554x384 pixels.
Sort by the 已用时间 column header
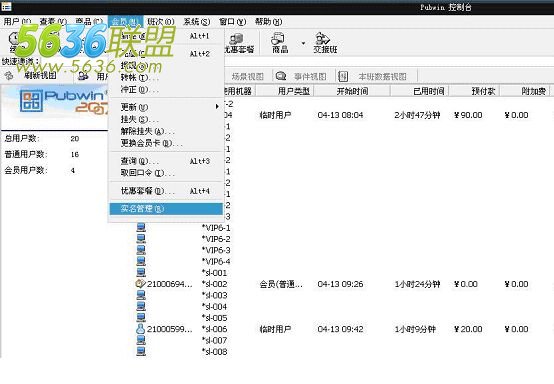coord(420,91)
